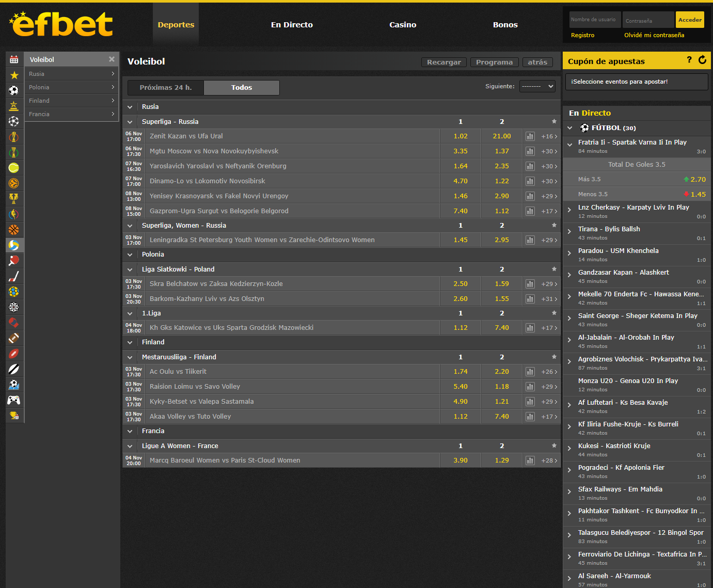Click the Olvidé mi contraseña link
The width and height of the screenshot is (713, 588).
(x=654, y=35)
